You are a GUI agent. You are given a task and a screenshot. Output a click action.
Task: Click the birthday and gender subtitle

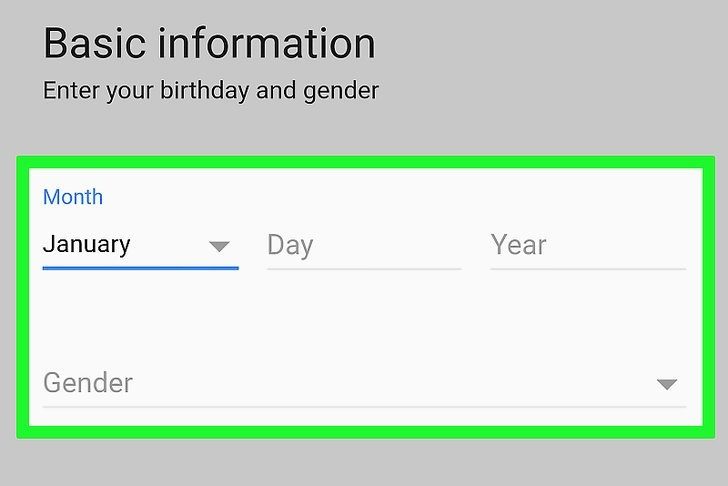[210, 91]
